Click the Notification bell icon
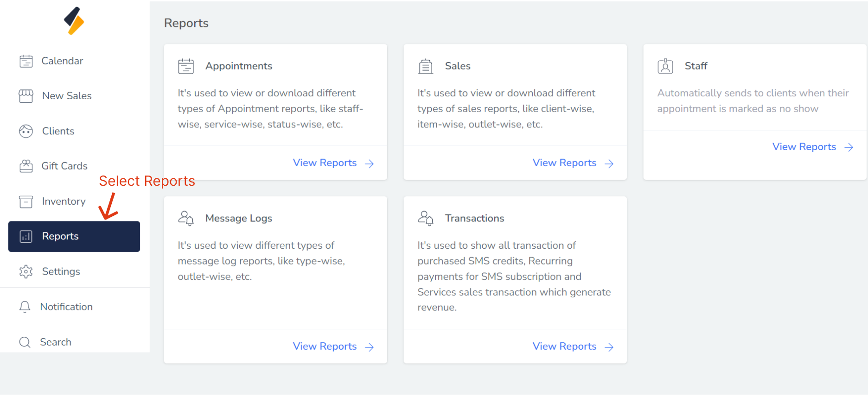Image resolution: width=868 pixels, height=396 pixels. click(x=25, y=307)
